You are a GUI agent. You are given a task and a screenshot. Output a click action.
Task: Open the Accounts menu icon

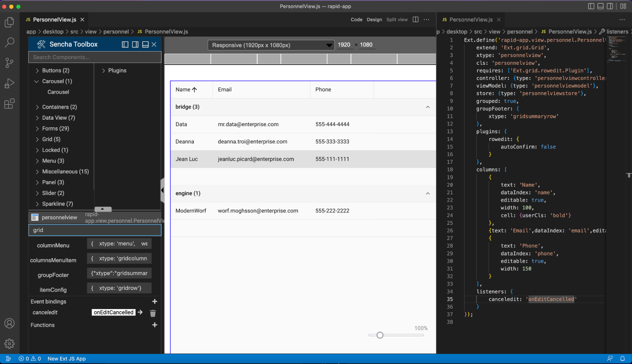[x=9, y=324]
